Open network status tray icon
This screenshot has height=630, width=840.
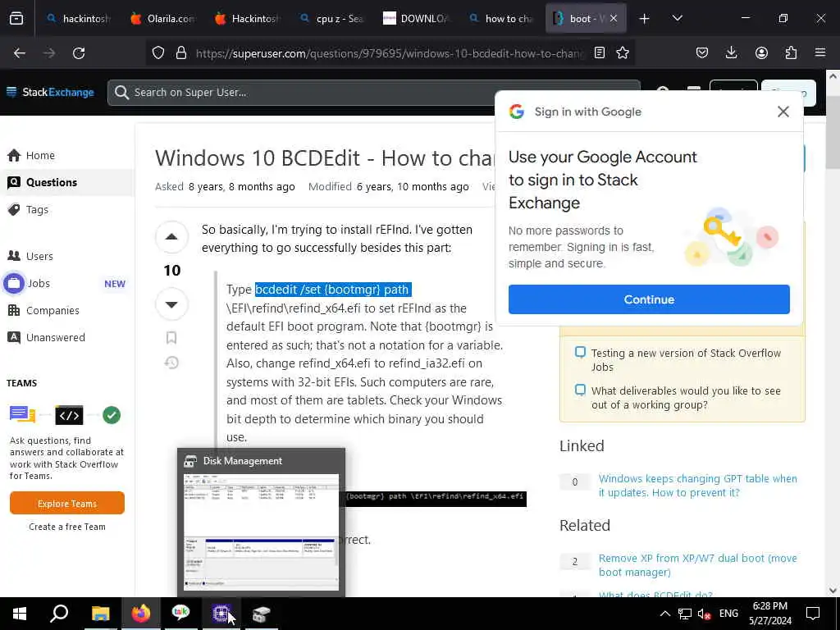685,614
